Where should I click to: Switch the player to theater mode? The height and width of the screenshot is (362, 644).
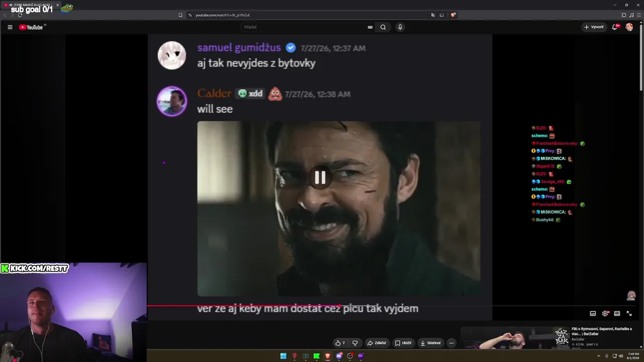click(x=617, y=314)
